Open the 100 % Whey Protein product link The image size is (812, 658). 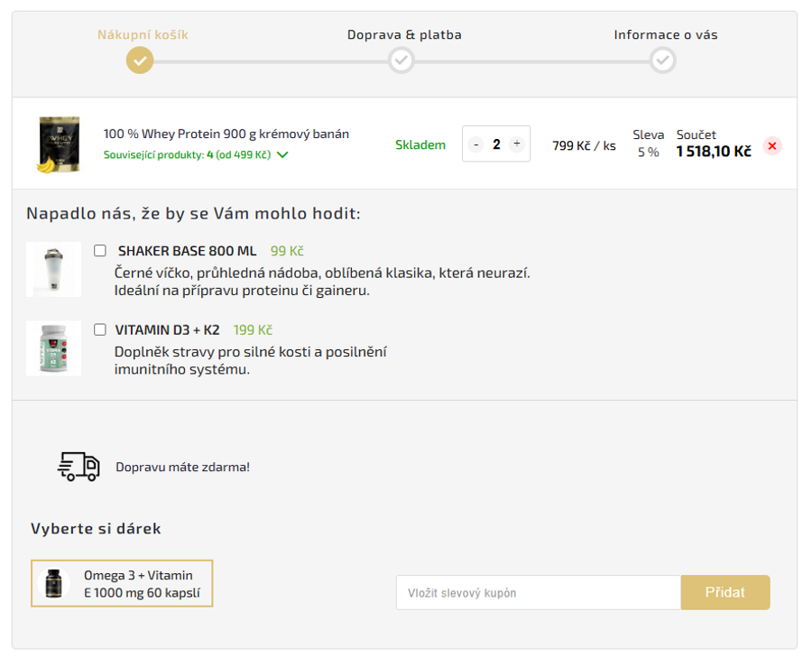coord(226,134)
